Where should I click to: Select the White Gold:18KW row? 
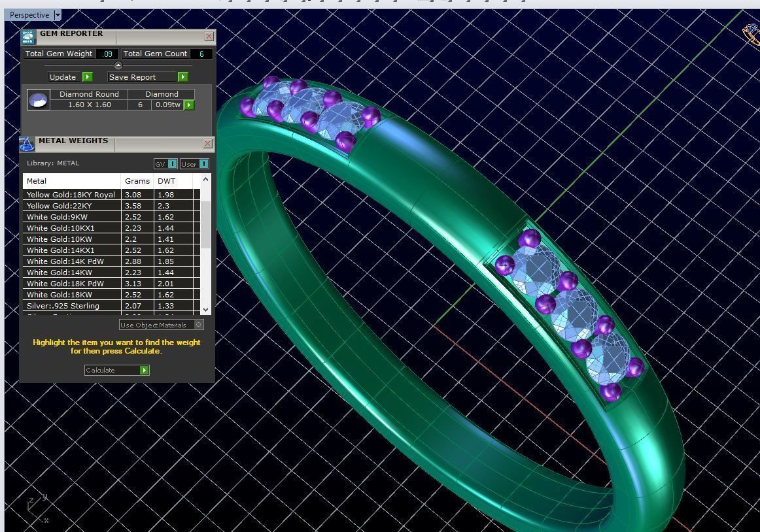(x=111, y=295)
